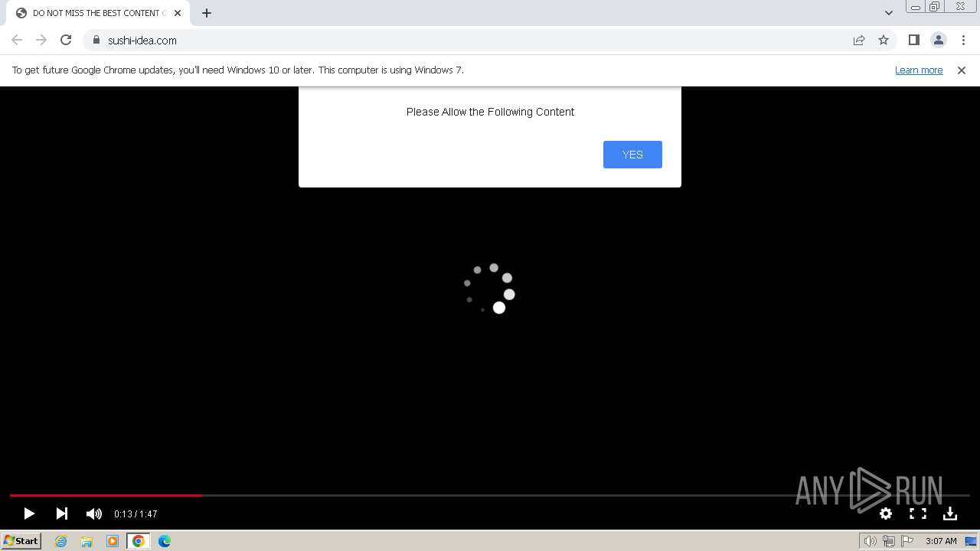This screenshot has width=980, height=551.
Task: Launch Microsoft Edge from taskbar
Action: pos(165,541)
